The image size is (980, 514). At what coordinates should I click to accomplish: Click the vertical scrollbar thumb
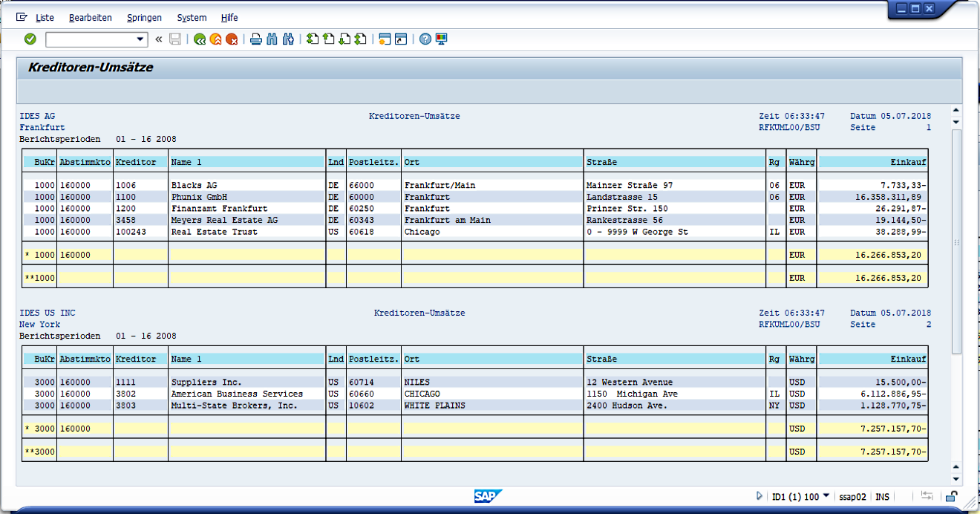click(956, 241)
